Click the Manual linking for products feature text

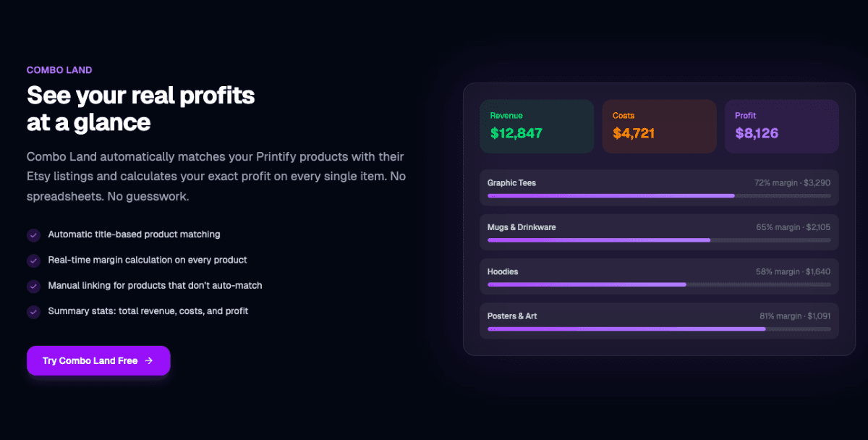click(x=155, y=286)
